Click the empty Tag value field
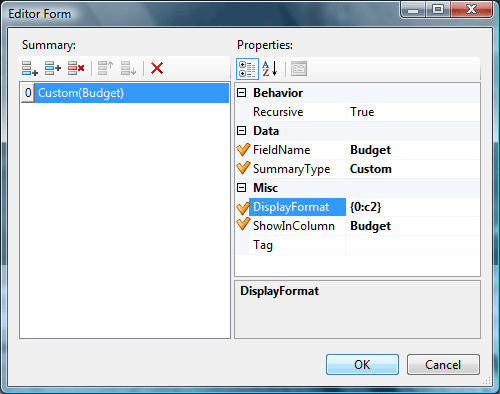Screen dimensions: 500x394 (413, 245)
